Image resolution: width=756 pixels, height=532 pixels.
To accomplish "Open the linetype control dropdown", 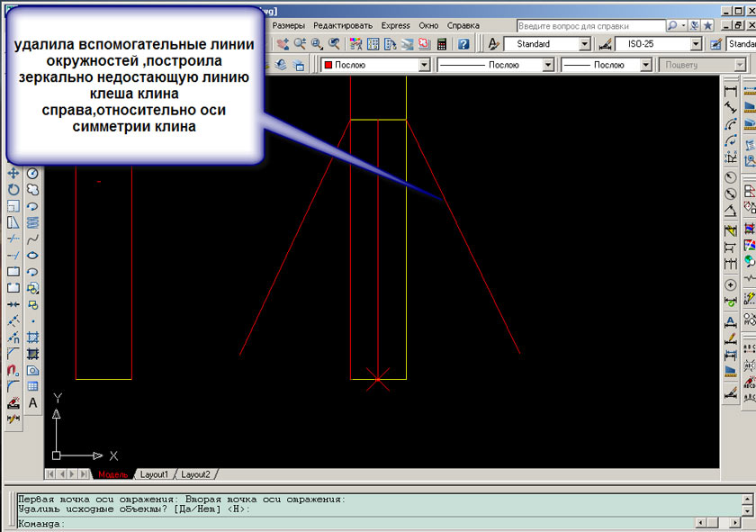I will pos(547,66).
